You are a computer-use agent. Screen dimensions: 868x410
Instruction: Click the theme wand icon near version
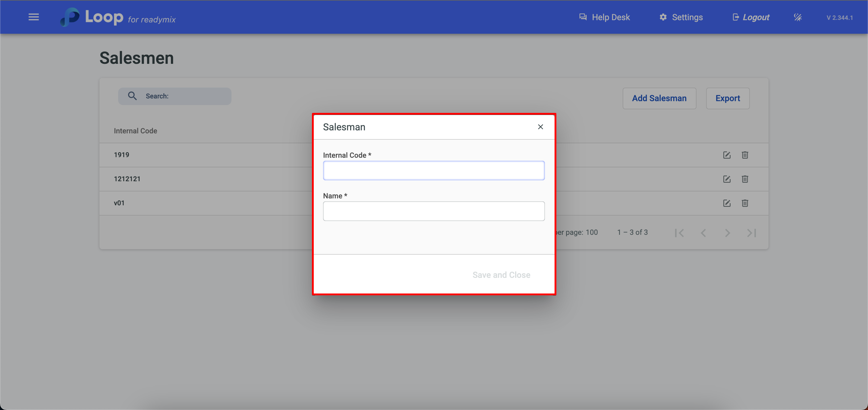tap(797, 17)
